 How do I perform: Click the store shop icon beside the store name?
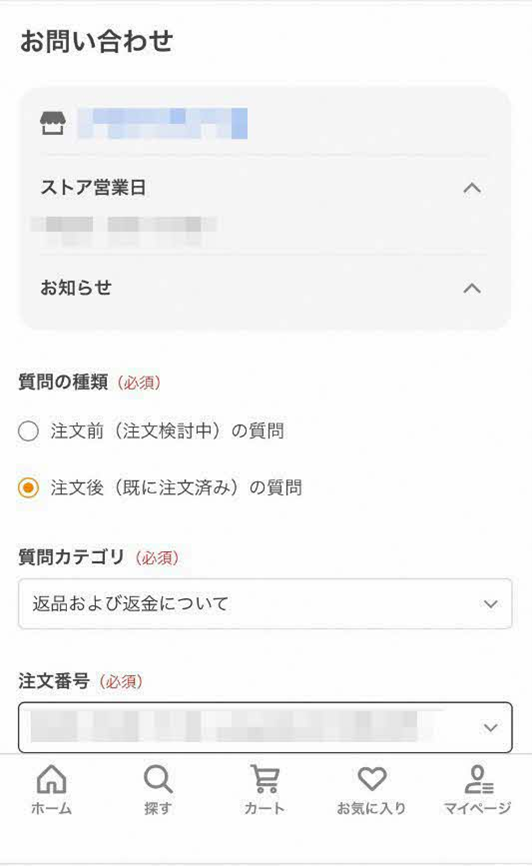point(52,123)
